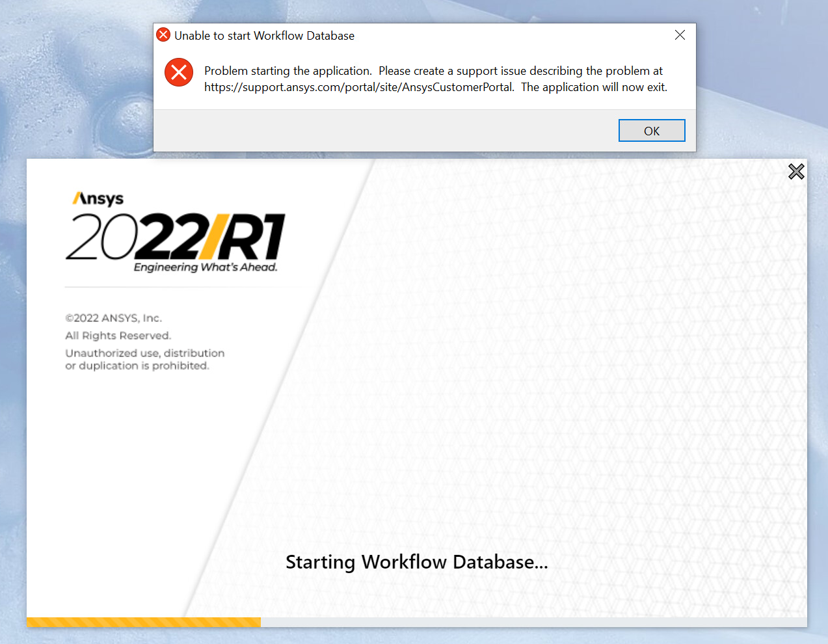Click the '©2022 ANSYS, Inc.' copyright text

point(114,318)
